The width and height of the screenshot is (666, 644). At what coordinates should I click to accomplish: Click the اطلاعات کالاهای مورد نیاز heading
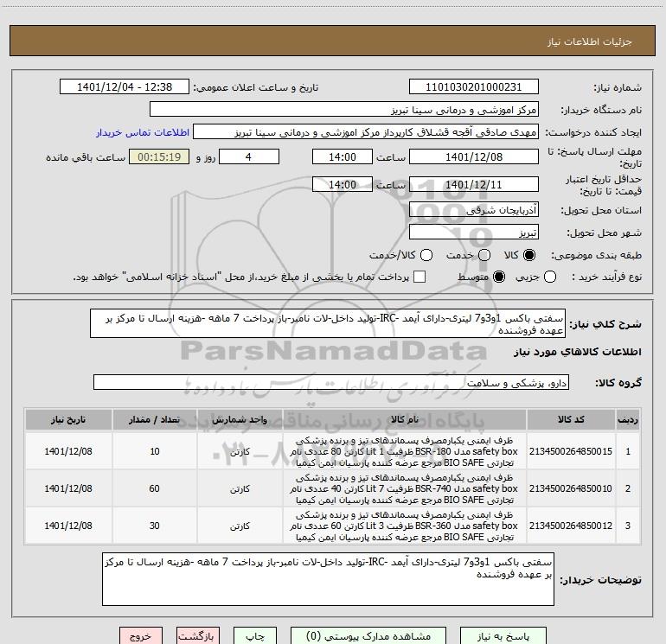pyautogui.click(x=578, y=352)
